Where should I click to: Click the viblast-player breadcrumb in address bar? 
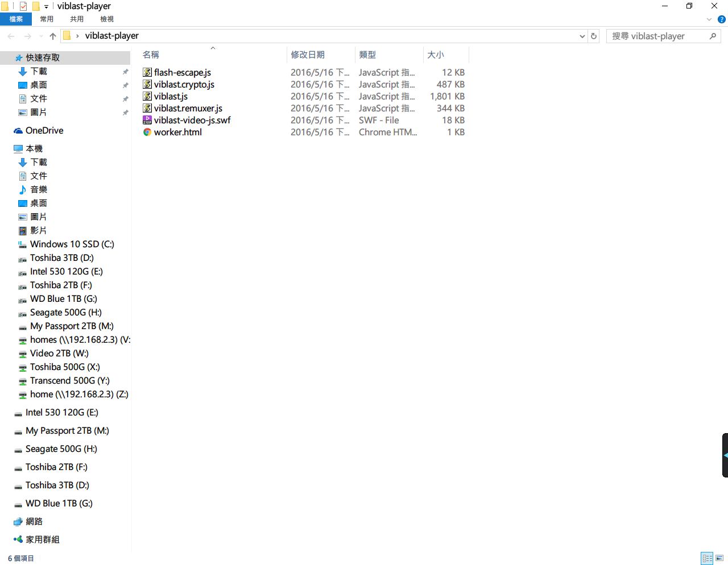pos(112,36)
